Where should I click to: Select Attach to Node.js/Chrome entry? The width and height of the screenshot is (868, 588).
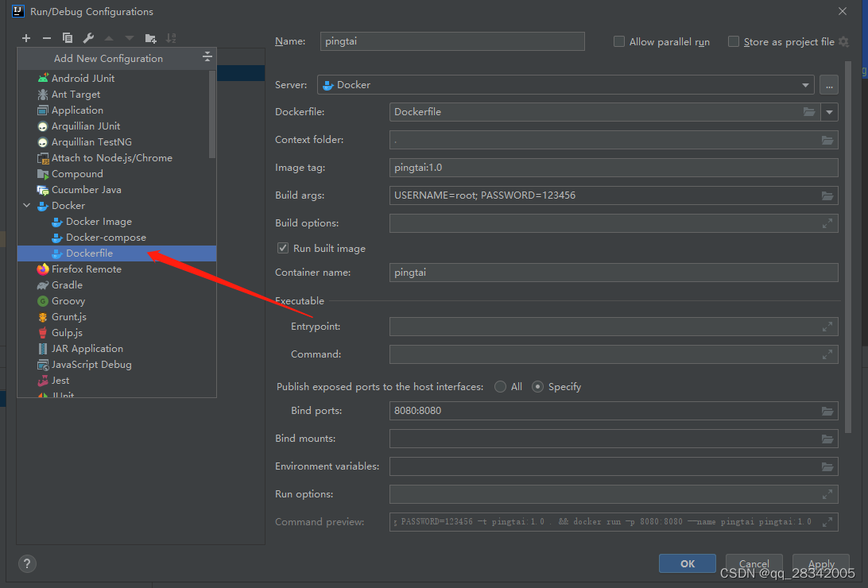pos(116,157)
